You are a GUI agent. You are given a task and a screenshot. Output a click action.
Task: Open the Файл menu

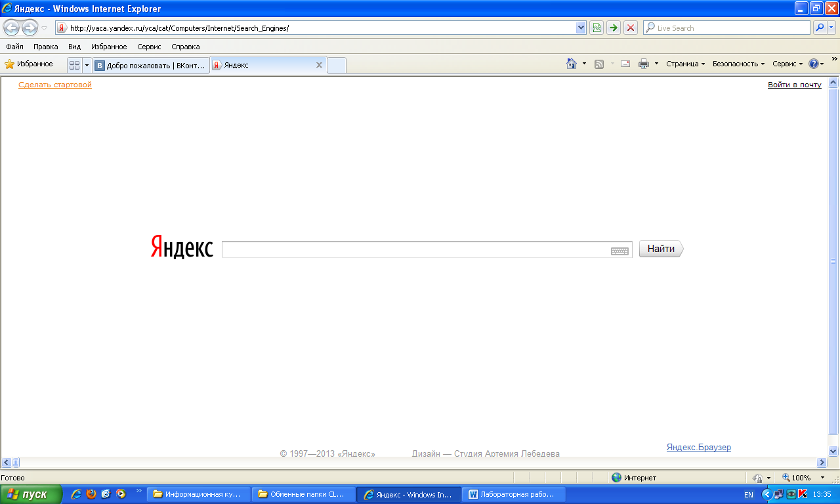(14, 47)
